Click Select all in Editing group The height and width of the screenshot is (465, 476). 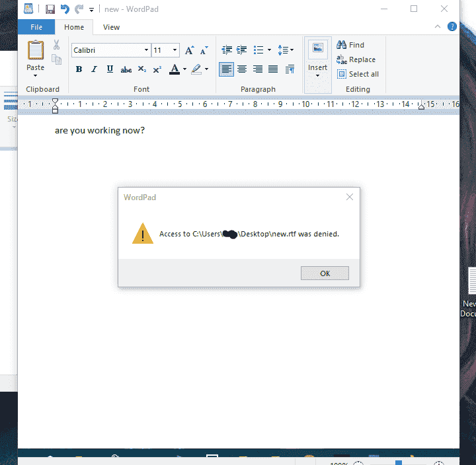(358, 74)
